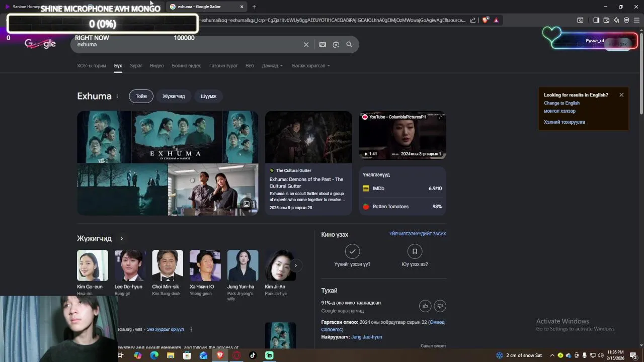Screen dimensions: 644x362
Task: Open Brave Wallet icon in toolbar
Action: point(606,20)
